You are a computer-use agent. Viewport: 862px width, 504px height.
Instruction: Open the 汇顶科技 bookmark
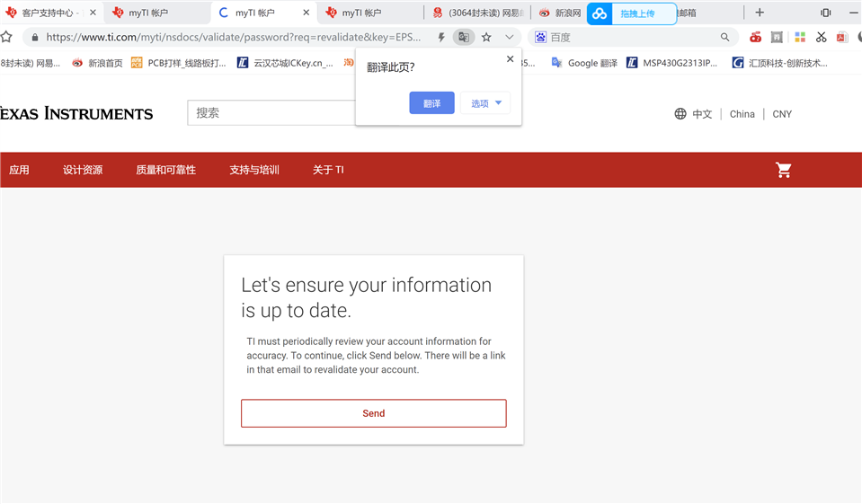click(x=779, y=63)
